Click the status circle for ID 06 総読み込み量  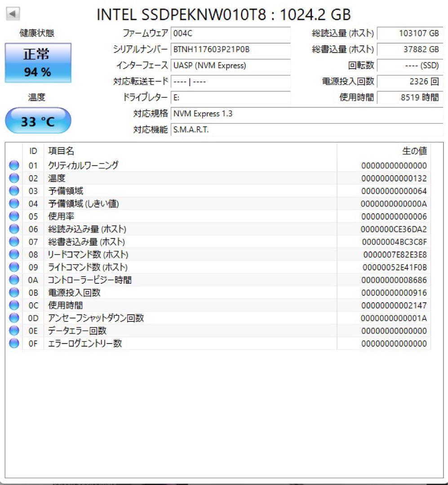[14, 229]
